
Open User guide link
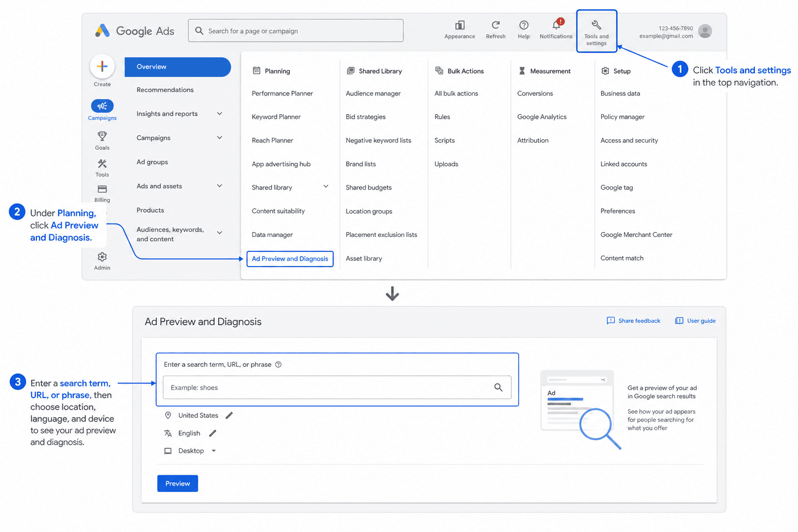pos(696,321)
